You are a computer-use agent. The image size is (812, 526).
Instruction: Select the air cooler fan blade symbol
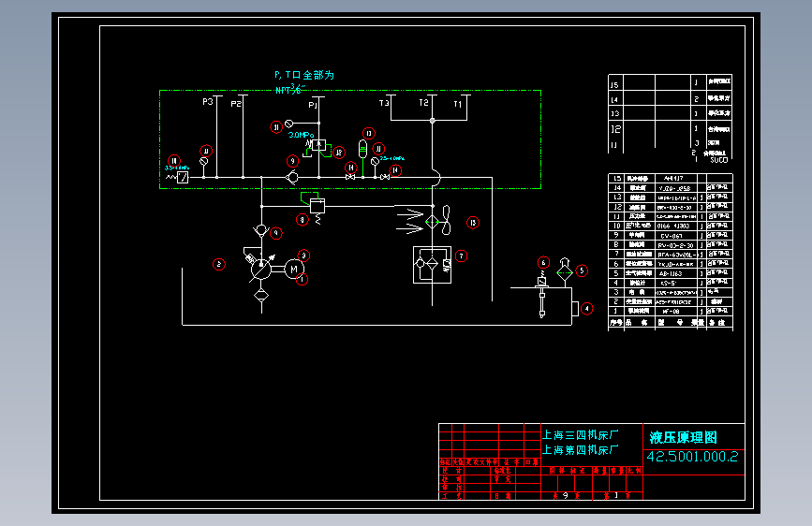click(446, 220)
